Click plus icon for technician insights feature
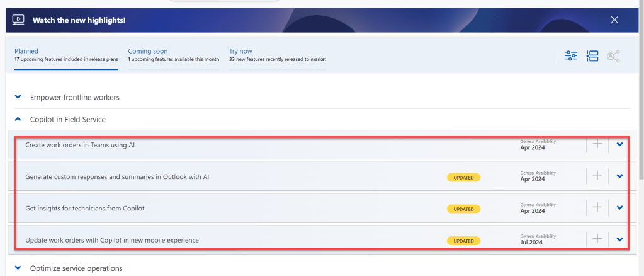Viewport: 644px width, 276px height. click(597, 207)
